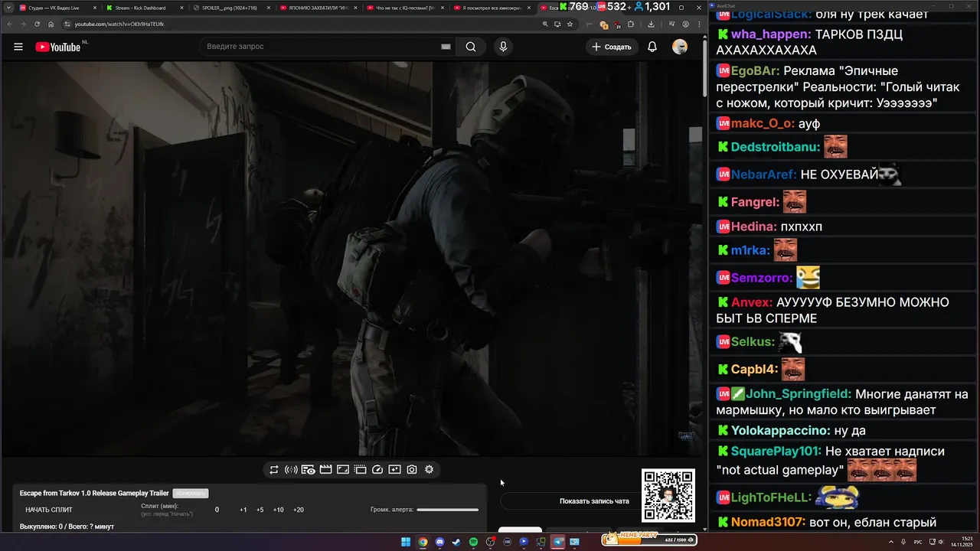
Task: Open Steam from the taskbar
Action: pyautogui.click(x=456, y=542)
